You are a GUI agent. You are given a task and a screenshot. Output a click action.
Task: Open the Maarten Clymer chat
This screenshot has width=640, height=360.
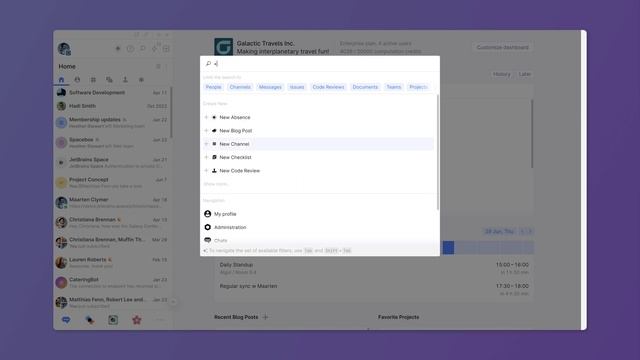tap(112, 202)
